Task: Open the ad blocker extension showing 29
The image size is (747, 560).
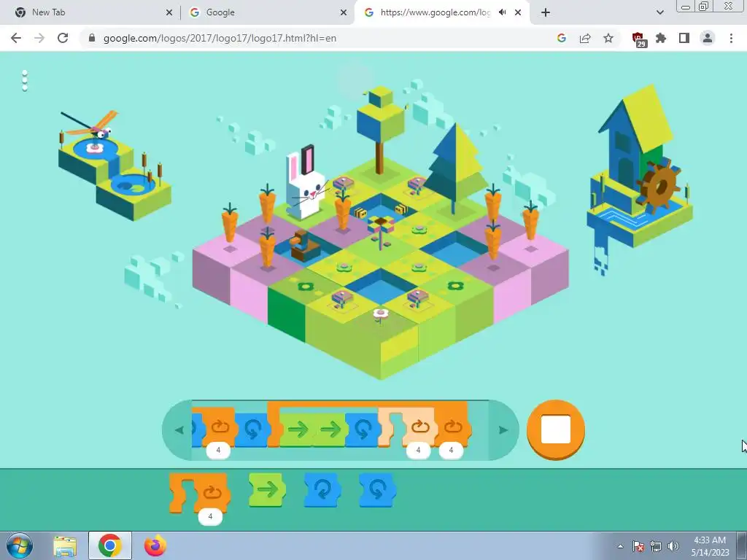Action: pyautogui.click(x=638, y=39)
